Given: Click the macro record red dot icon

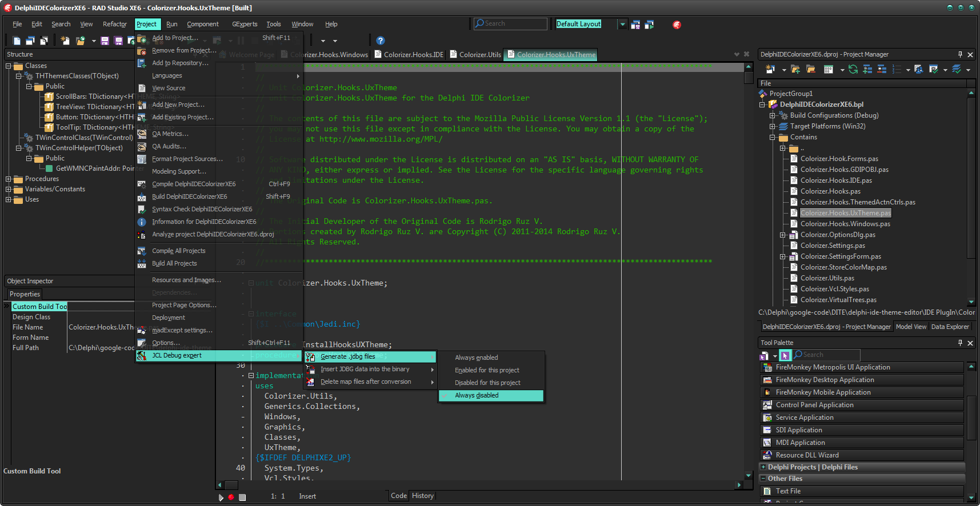Looking at the screenshot, I should pos(231,497).
